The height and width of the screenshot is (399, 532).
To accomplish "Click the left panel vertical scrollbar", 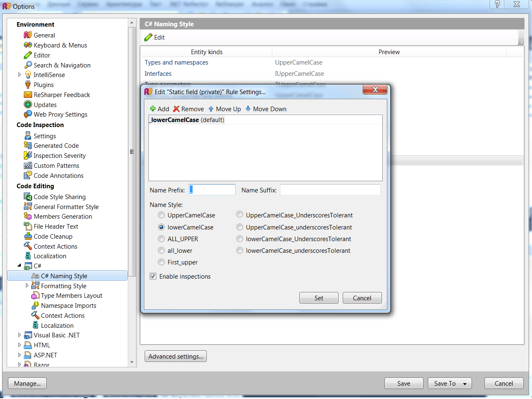I will pyautogui.click(x=132, y=152).
